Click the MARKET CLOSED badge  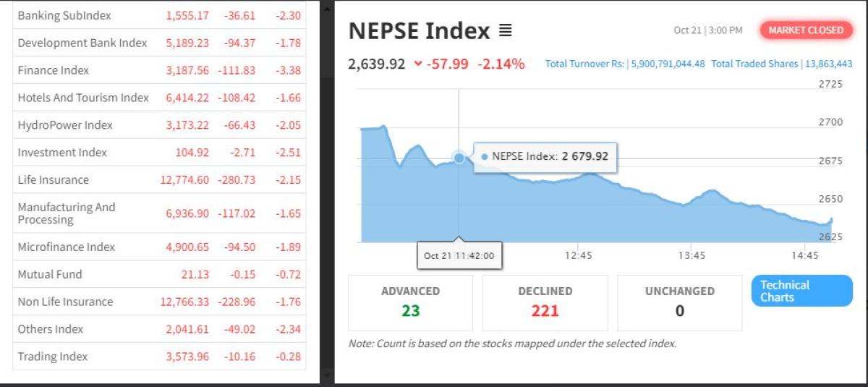[x=806, y=30]
